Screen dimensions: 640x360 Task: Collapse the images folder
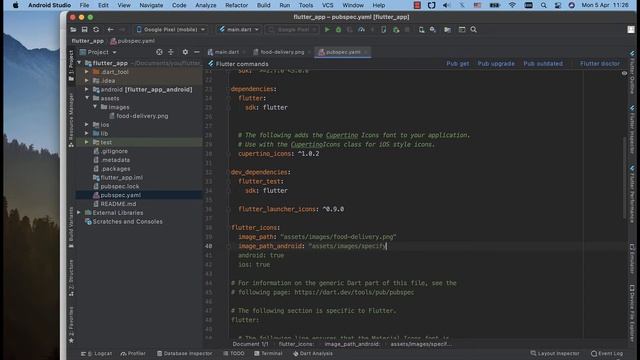click(x=95, y=107)
